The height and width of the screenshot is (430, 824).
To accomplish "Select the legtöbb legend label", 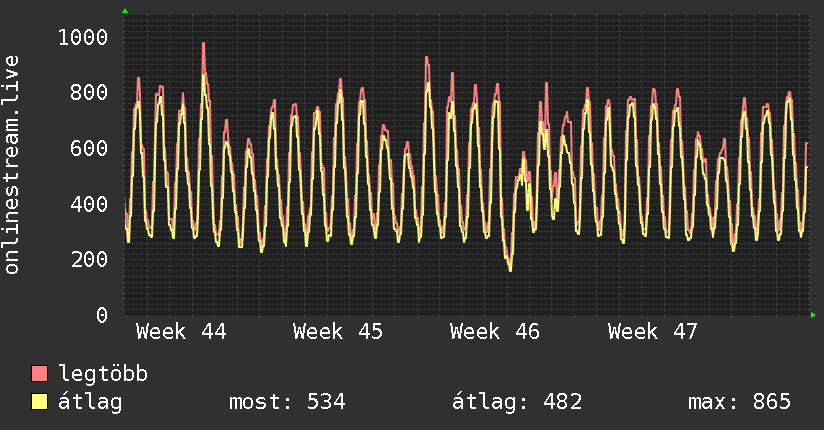I will pyautogui.click(x=103, y=374).
